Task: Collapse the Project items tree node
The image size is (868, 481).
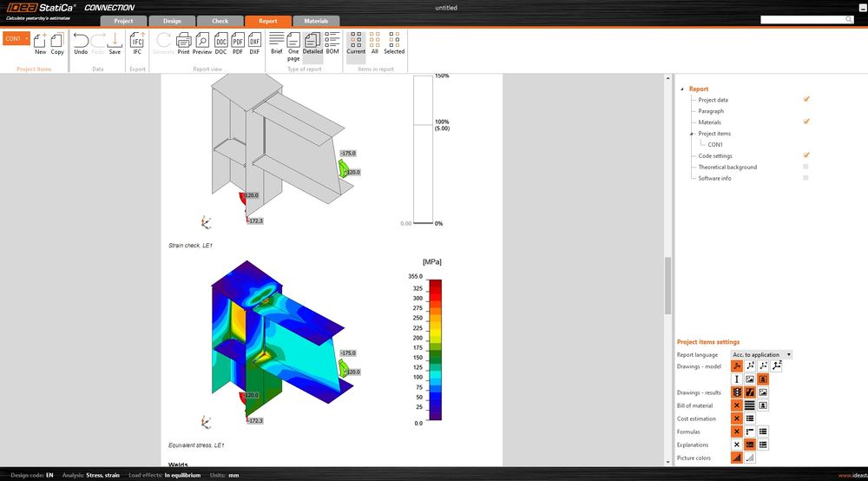Action: point(692,134)
